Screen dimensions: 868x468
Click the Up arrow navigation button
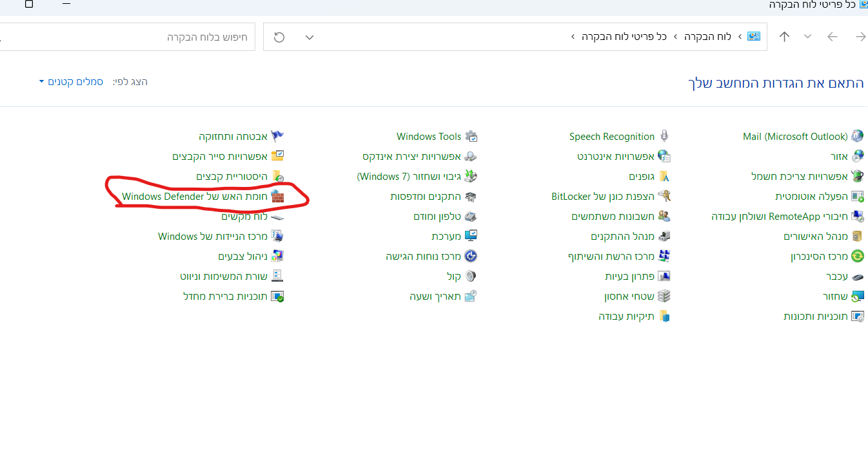(x=784, y=37)
